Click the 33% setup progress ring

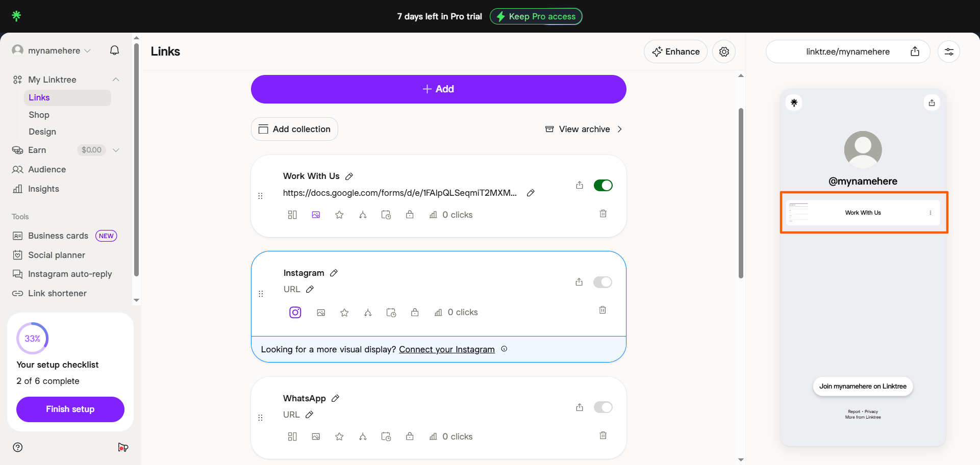click(33, 338)
